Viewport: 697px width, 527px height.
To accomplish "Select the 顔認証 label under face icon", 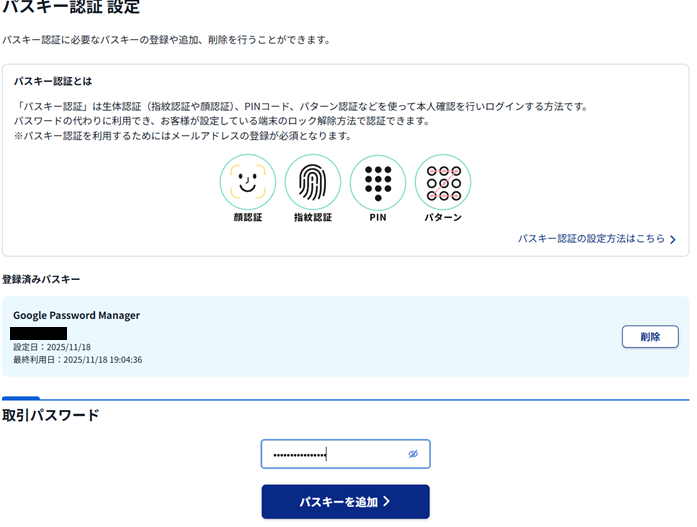I will point(248,217).
